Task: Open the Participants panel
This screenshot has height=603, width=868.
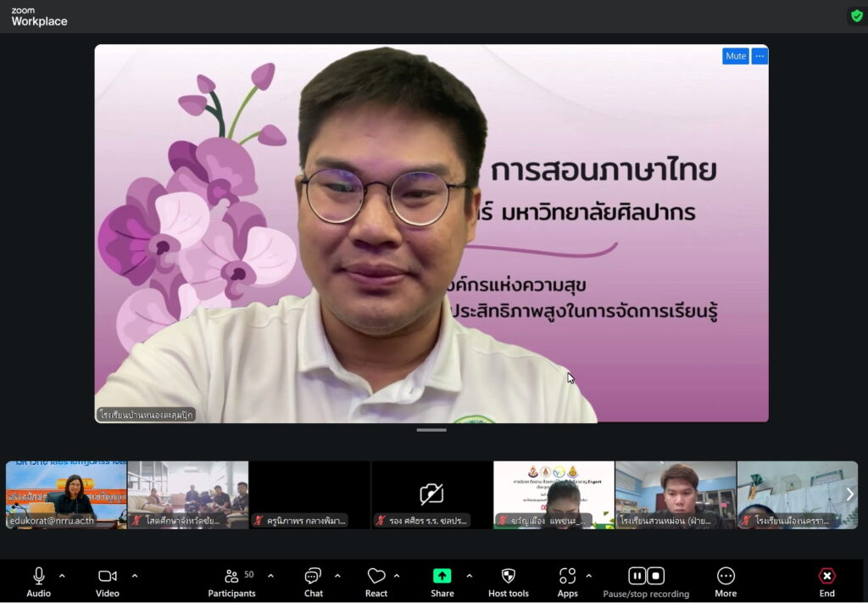Action: [231, 576]
